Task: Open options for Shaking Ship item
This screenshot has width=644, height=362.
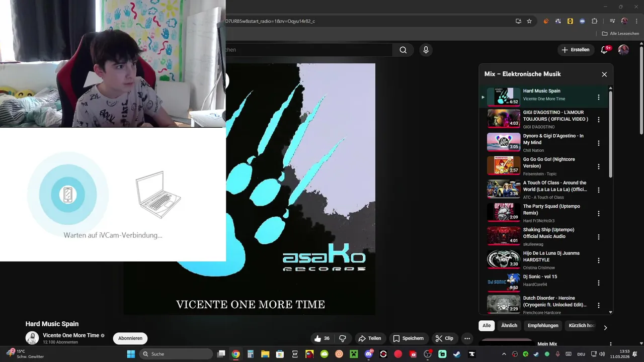Action: tap(599, 237)
